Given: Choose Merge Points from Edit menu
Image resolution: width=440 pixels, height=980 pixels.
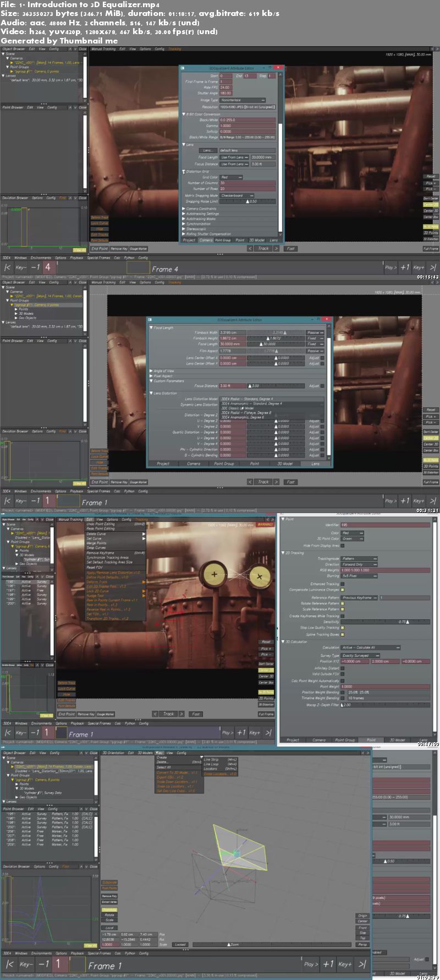Looking at the screenshot, I should click(96, 543).
